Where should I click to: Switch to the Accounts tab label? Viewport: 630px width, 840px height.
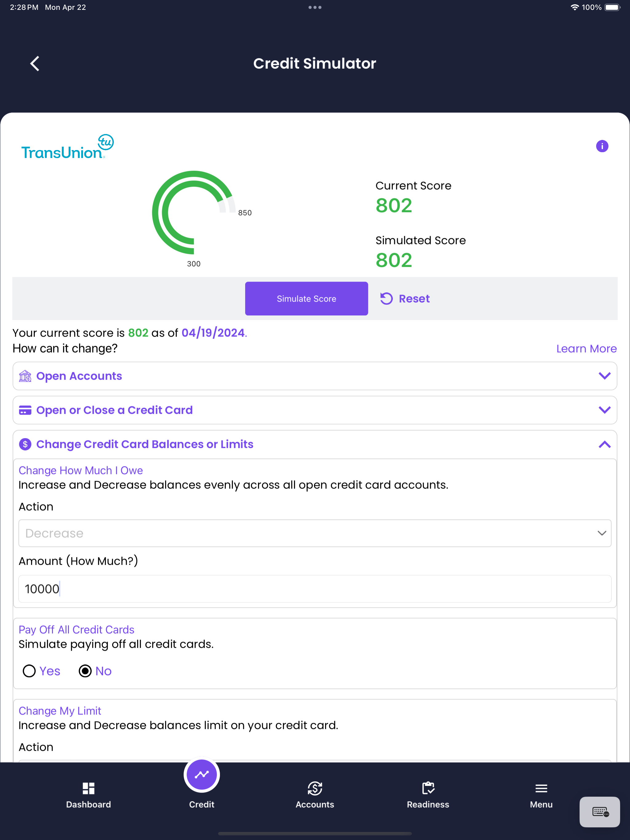(x=315, y=804)
